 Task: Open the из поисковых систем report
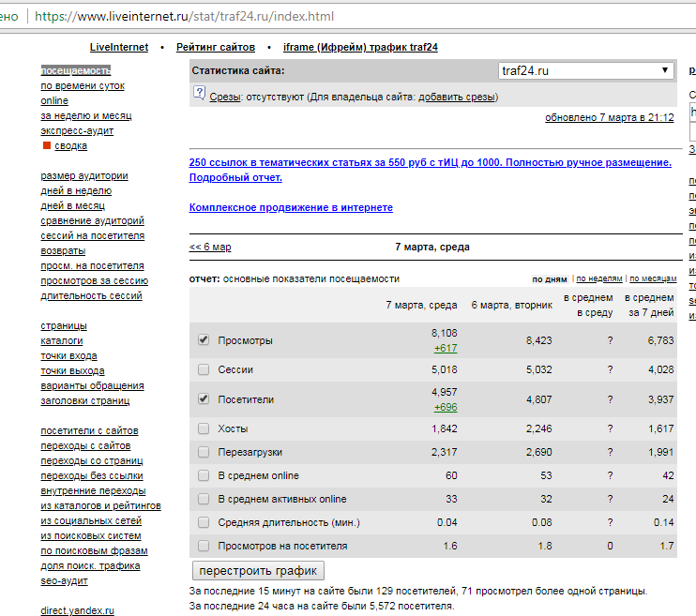[90, 535]
